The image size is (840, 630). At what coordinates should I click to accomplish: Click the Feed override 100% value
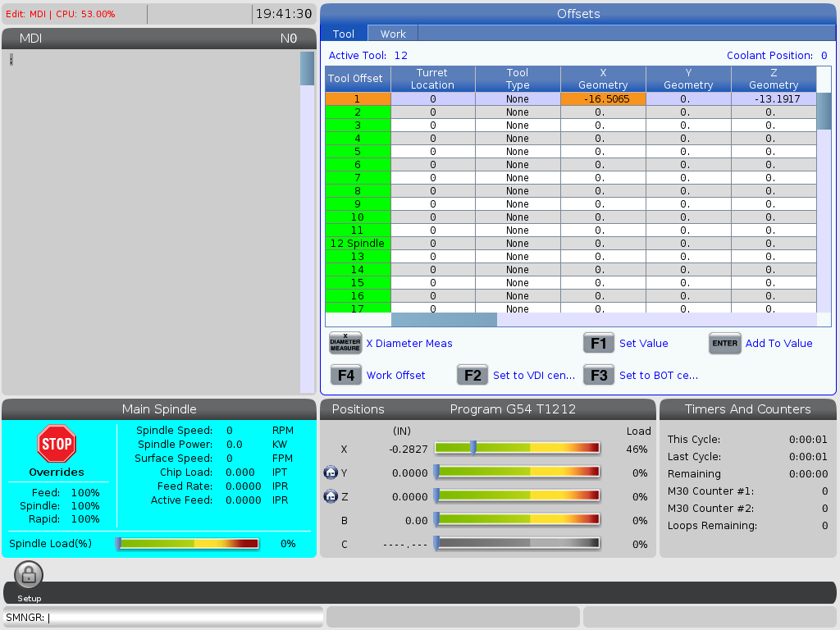pos(85,492)
